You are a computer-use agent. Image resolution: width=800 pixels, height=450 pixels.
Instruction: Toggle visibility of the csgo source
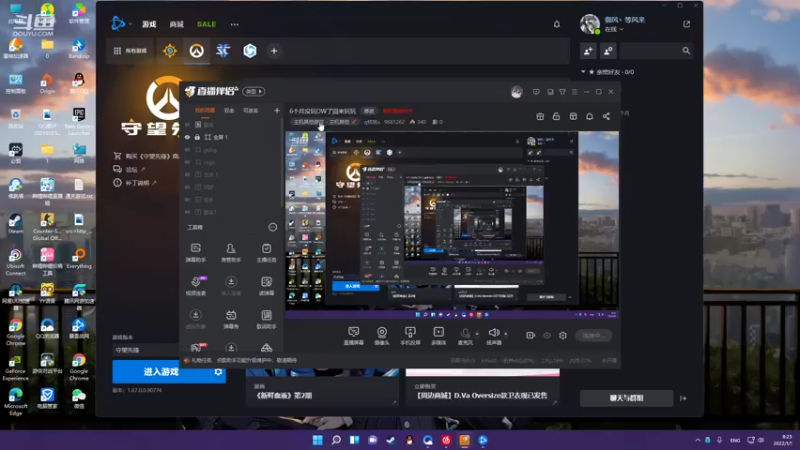point(187,162)
